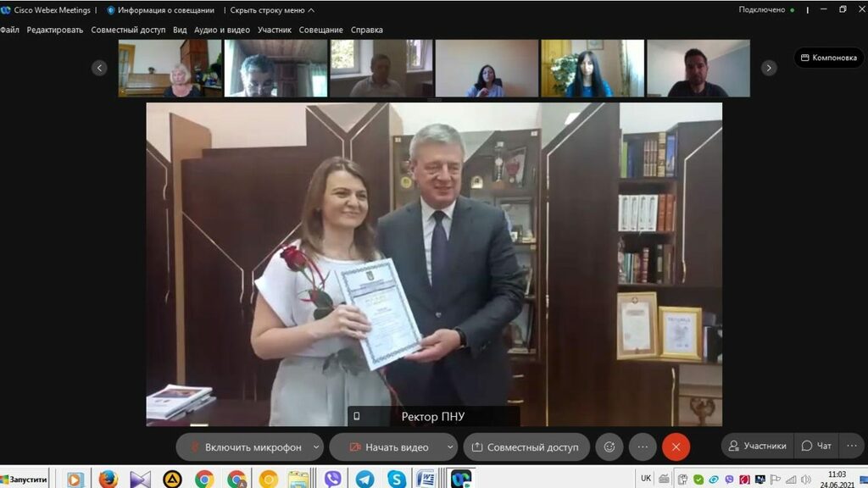Unmute with Включить микрофон button
868x488 pixels.
coord(244,446)
